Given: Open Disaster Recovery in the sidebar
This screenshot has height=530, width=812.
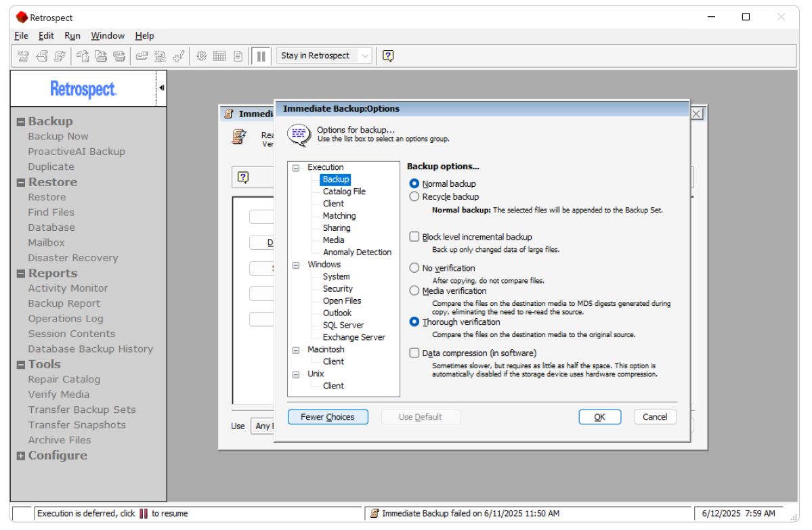Looking at the screenshot, I should (x=73, y=259).
